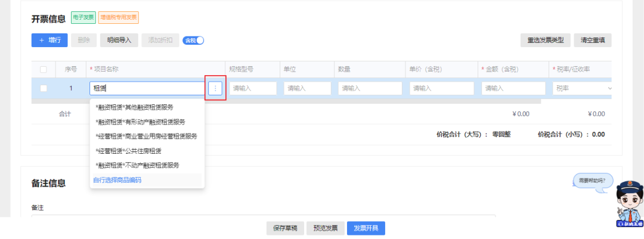Click 重选发票类型 button
Screen dimensions: 644x239
click(x=546, y=41)
